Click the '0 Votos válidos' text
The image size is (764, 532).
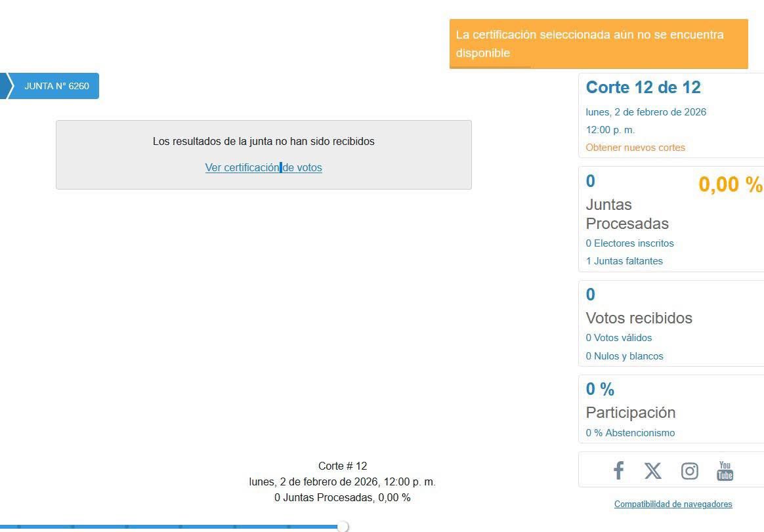coord(619,338)
